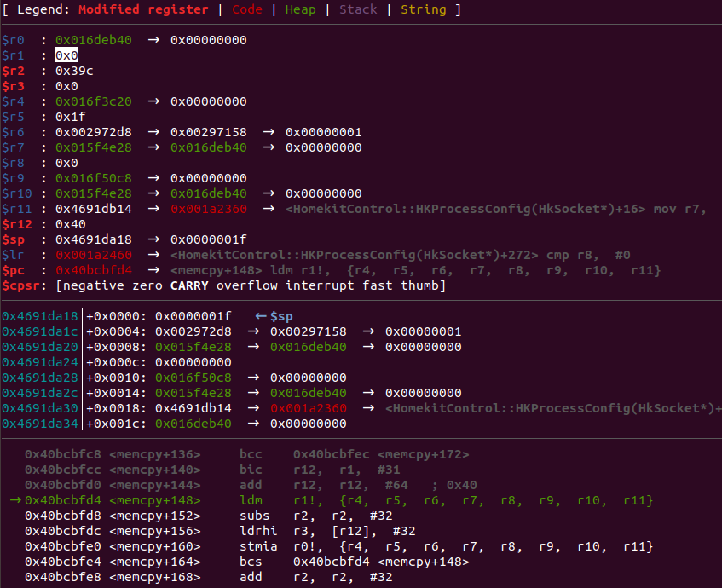Click the red 'Modified register' legend text
This screenshot has width=722, height=588.
coord(143,9)
